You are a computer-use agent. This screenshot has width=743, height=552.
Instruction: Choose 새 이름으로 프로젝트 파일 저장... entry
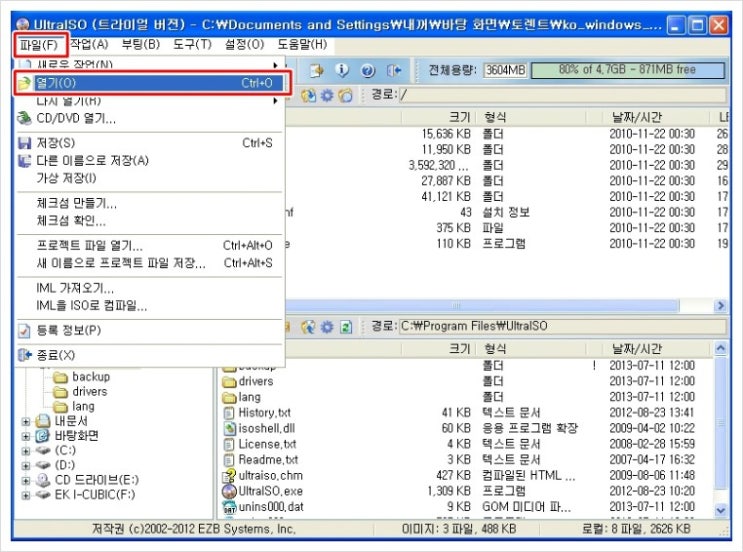151,263
